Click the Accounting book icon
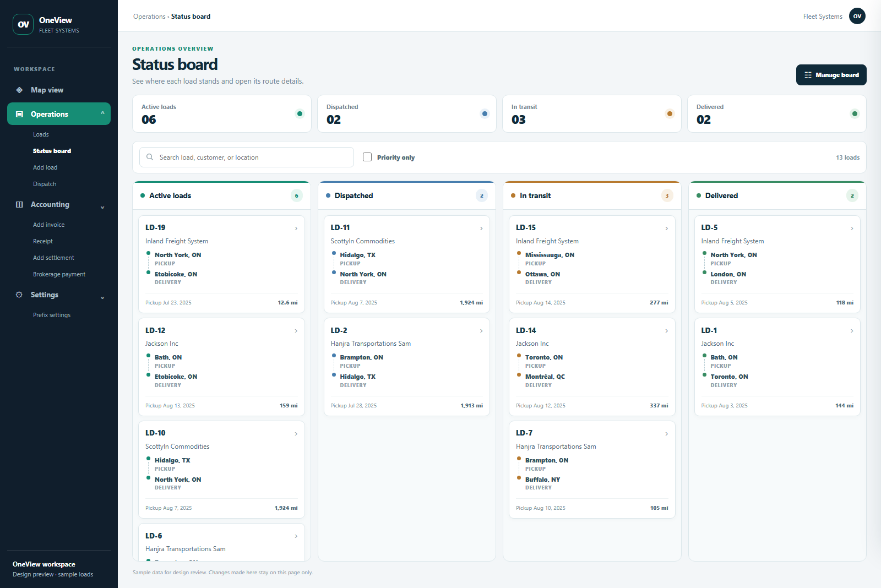This screenshot has width=881, height=588. (x=19, y=204)
